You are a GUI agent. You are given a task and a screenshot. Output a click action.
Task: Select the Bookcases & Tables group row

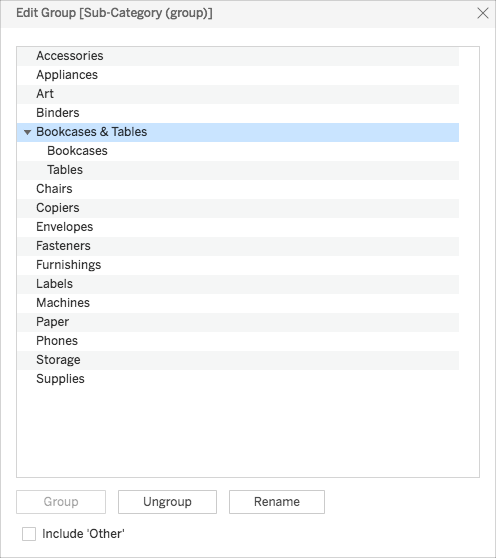click(238, 132)
